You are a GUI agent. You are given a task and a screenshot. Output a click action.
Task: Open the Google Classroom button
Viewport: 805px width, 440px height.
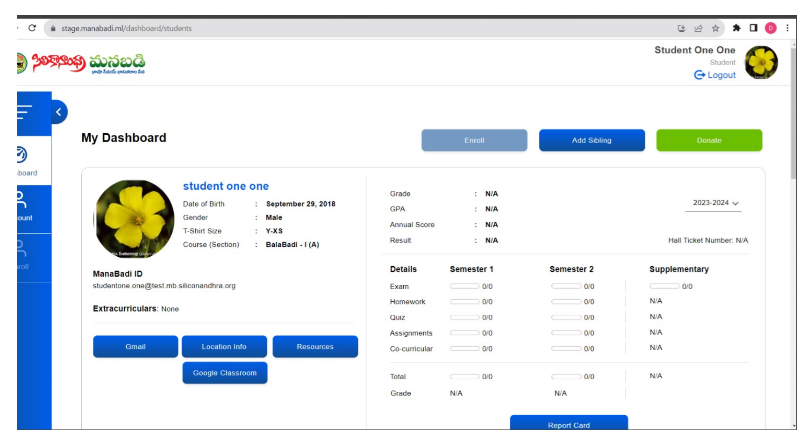tap(225, 372)
